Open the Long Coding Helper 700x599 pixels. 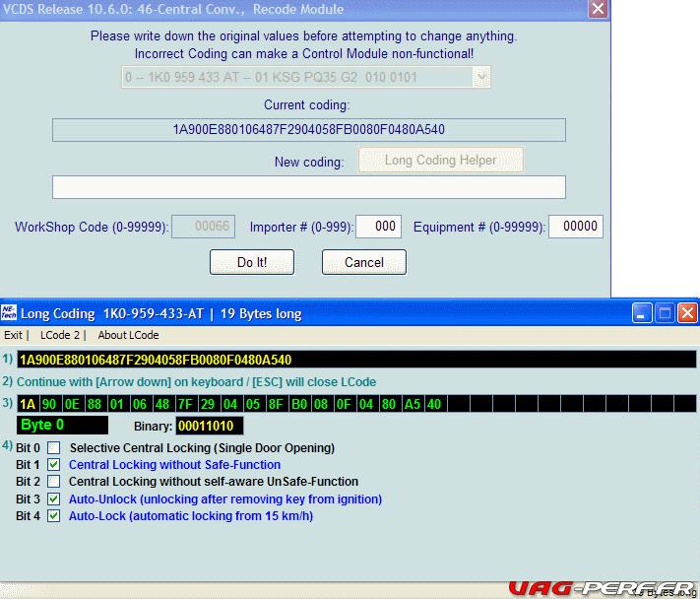pos(441,160)
